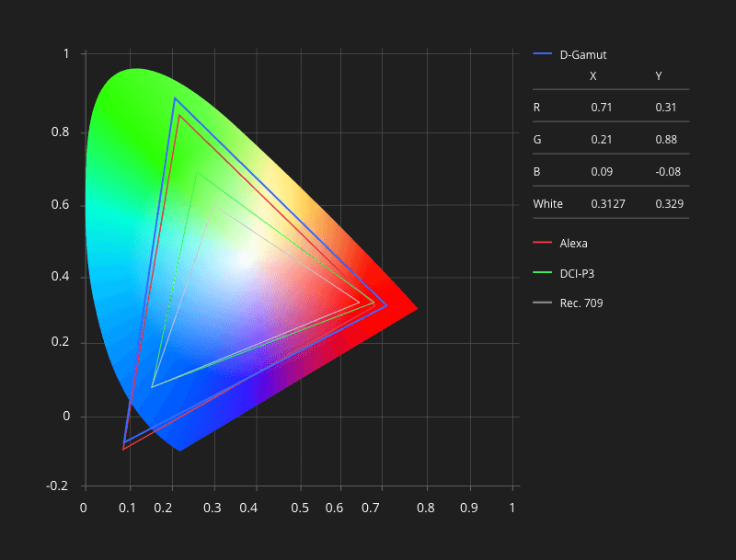Click the y-axis label -0.2
This screenshot has width=736, height=560.
[57, 486]
